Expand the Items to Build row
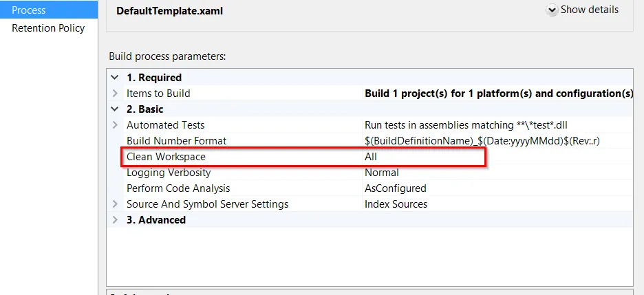 coord(115,94)
